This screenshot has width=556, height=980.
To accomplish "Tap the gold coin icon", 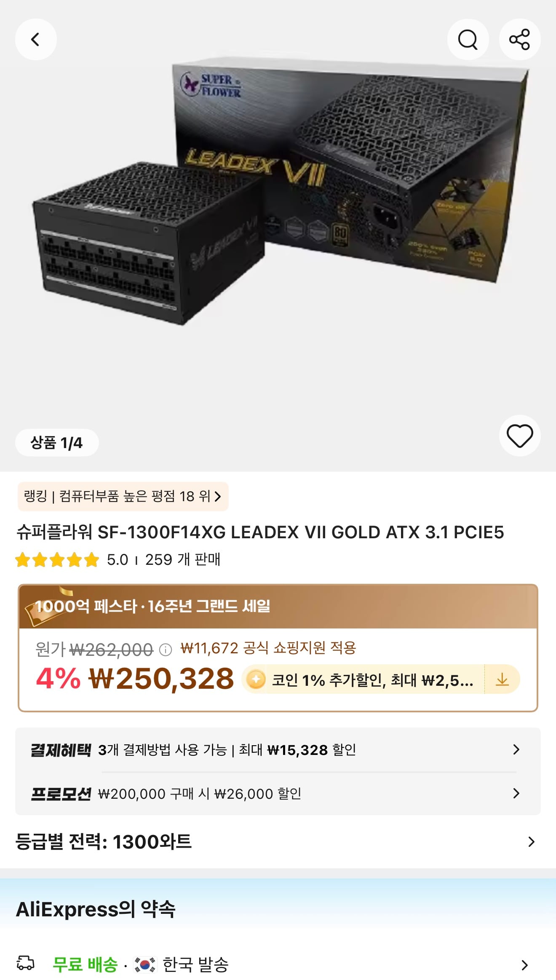I will pyautogui.click(x=256, y=679).
